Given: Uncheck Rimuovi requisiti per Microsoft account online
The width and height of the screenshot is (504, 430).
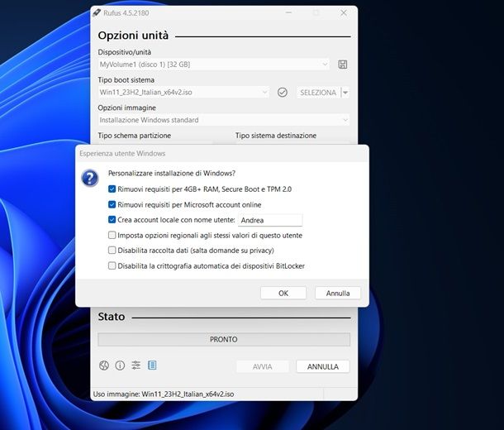Looking at the screenshot, I should coord(112,204).
